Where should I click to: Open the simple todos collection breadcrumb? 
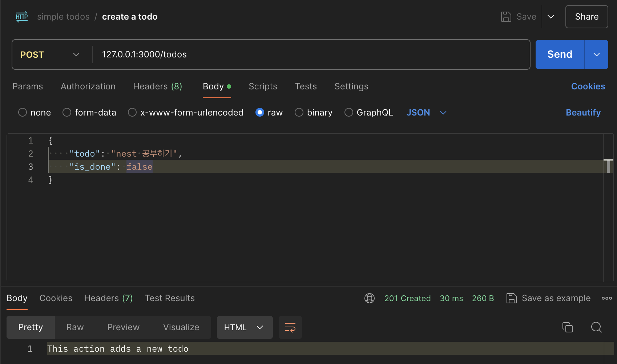click(63, 17)
